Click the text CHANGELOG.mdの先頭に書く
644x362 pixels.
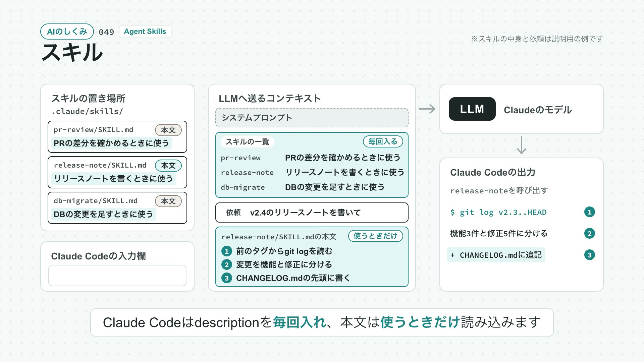click(293, 278)
